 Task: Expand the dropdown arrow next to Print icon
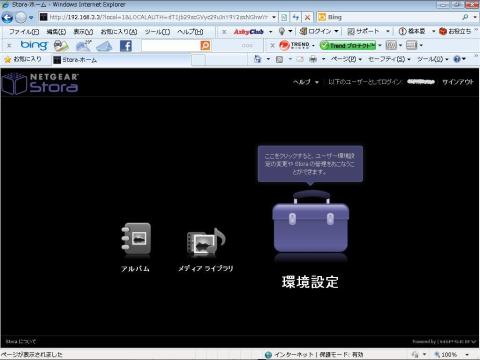(x=323, y=59)
